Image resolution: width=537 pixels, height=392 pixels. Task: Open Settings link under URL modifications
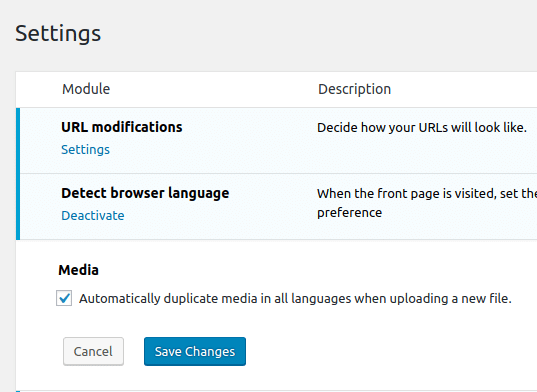point(85,150)
